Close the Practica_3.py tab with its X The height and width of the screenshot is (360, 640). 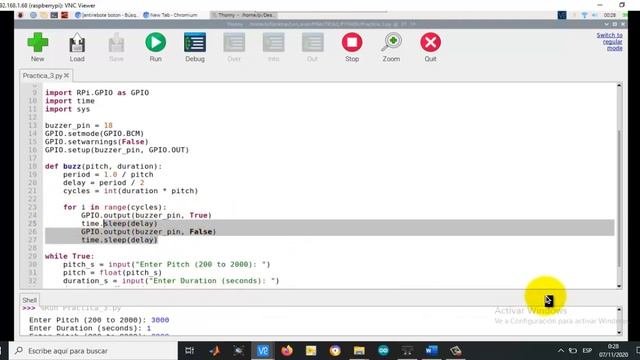click(66, 76)
